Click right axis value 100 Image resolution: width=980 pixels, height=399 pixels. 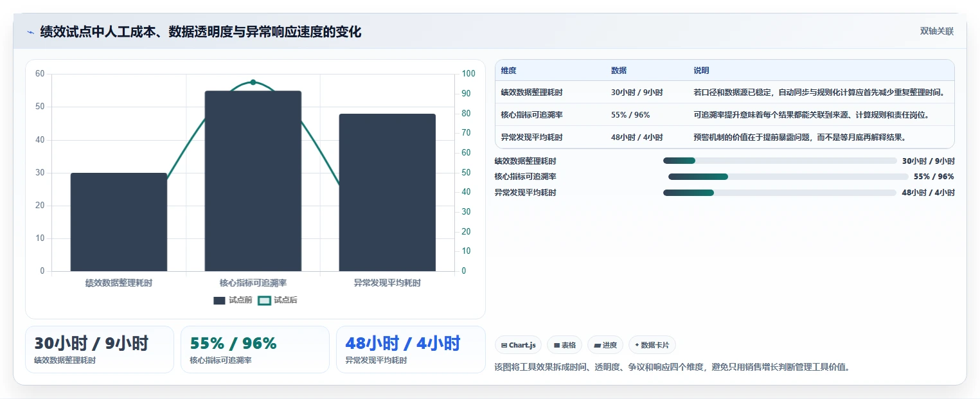(468, 74)
